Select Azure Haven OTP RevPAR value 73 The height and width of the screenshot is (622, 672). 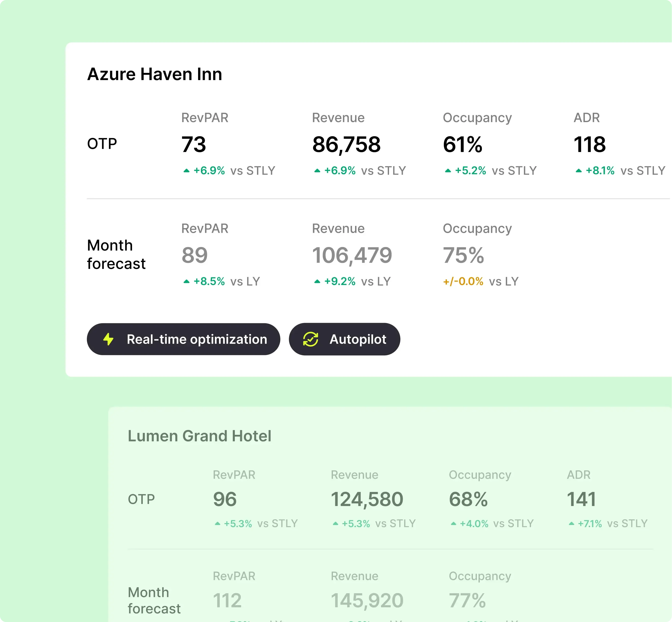pos(193,144)
